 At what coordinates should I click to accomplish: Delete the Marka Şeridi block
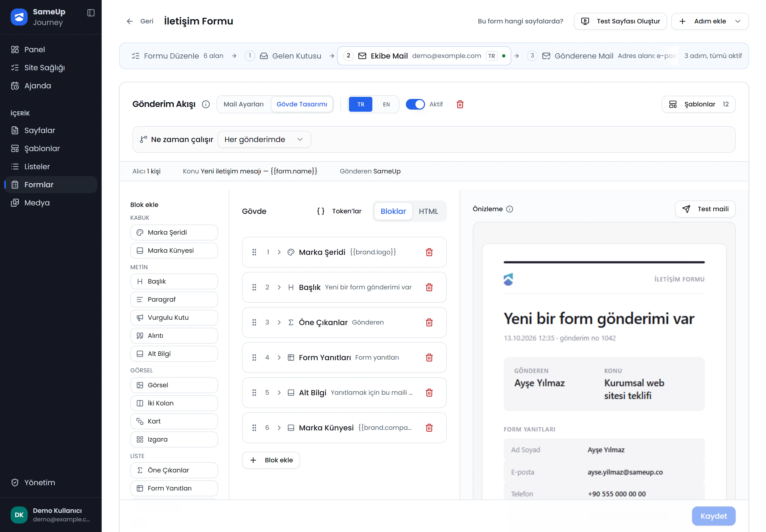point(429,252)
